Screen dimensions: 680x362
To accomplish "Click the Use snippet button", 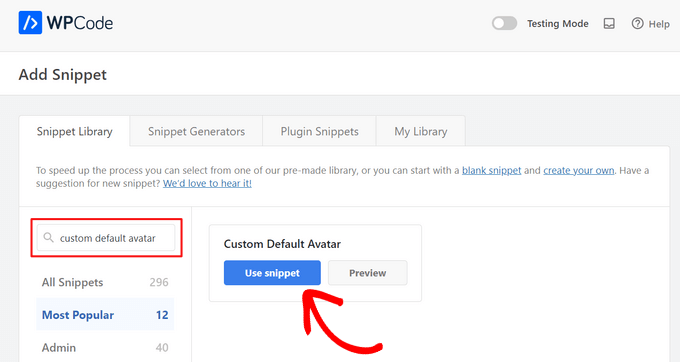I will point(272,273).
